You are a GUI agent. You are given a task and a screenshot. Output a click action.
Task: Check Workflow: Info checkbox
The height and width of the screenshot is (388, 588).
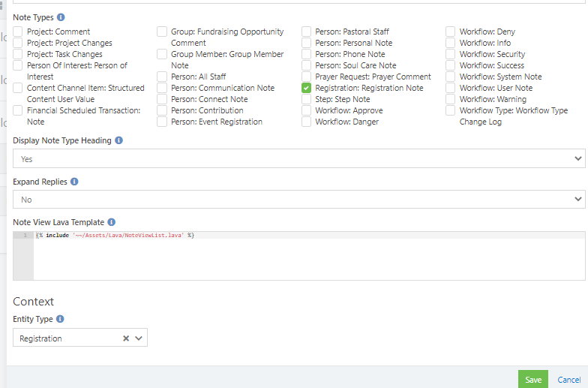450,43
